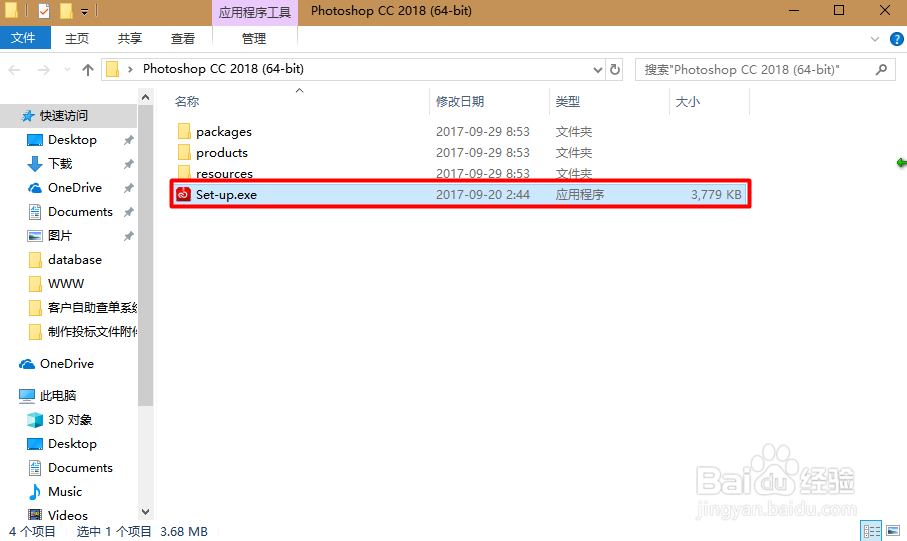
Task: Expand the ribbon with chevron
Action: [x=875, y=39]
